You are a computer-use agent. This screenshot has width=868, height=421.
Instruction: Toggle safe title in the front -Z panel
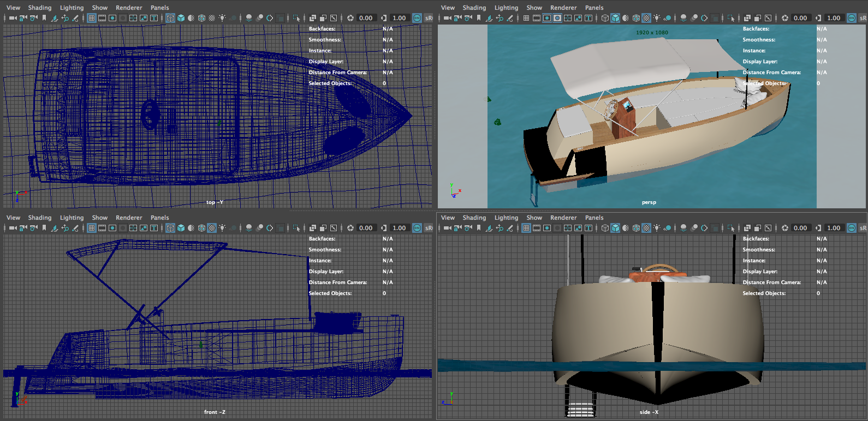(x=154, y=228)
